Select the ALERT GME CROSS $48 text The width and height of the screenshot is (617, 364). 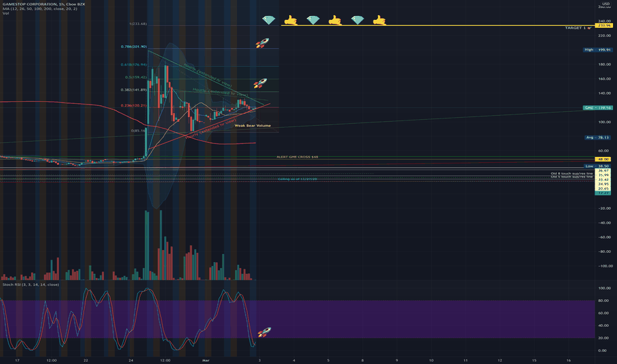pos(297,157)
